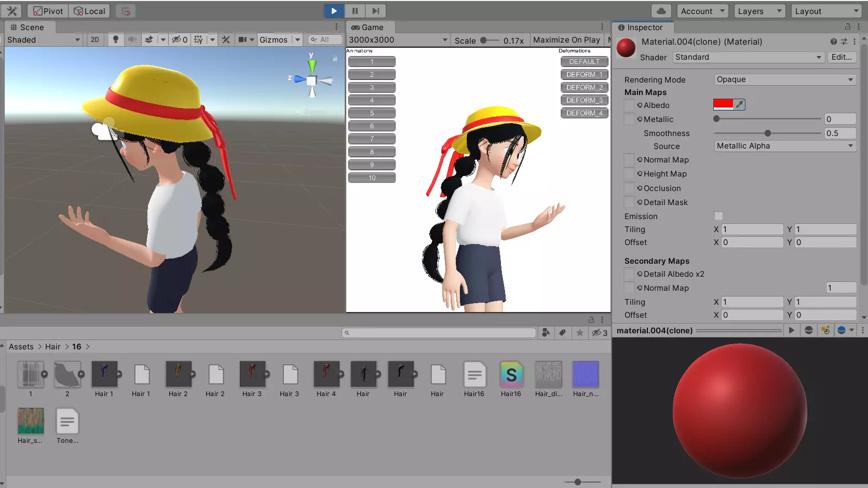Lock the Inspector panel
The height and width of the screenshot is (488, 868).
pos(848,26)
